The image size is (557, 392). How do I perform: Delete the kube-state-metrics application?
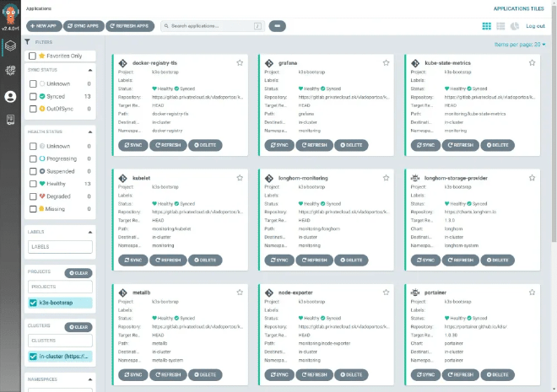coord(497,145)
